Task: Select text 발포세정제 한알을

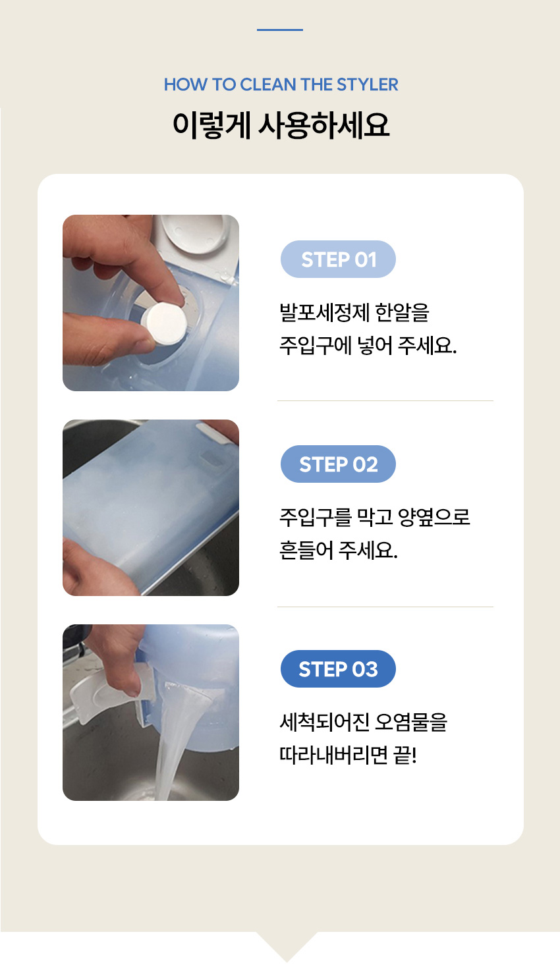Action: [354, 312]
